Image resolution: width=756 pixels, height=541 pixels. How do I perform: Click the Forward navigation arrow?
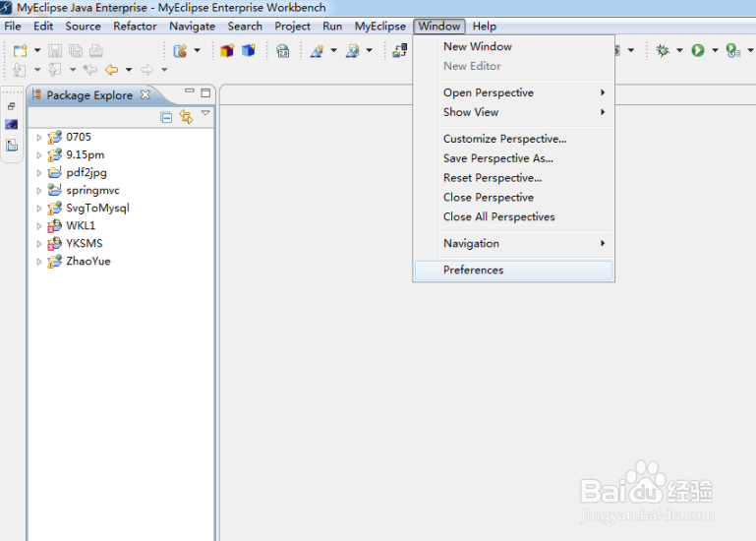point(147,70)
